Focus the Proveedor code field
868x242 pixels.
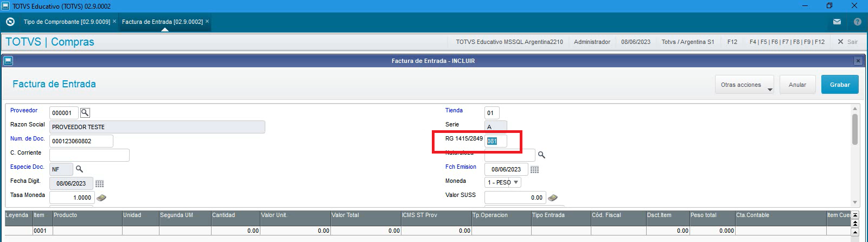click(x=64, y=113)
